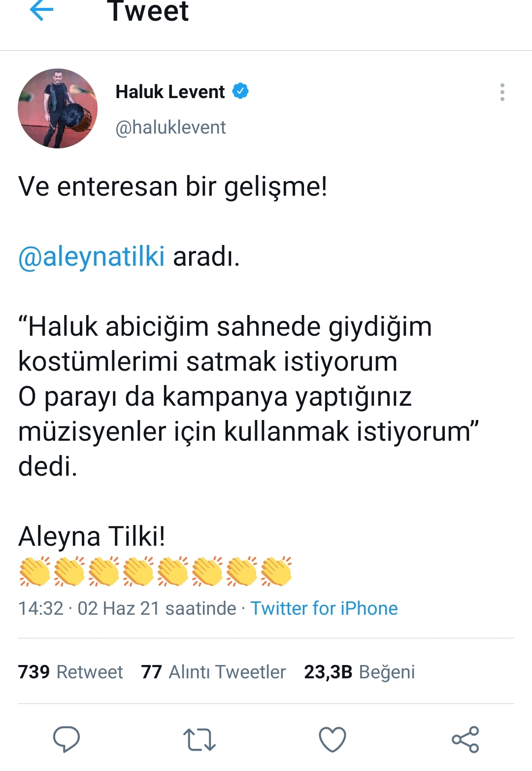Retweet using the arrows icon
Viewport: 532px width, 771px height.
tap(199, 739)
